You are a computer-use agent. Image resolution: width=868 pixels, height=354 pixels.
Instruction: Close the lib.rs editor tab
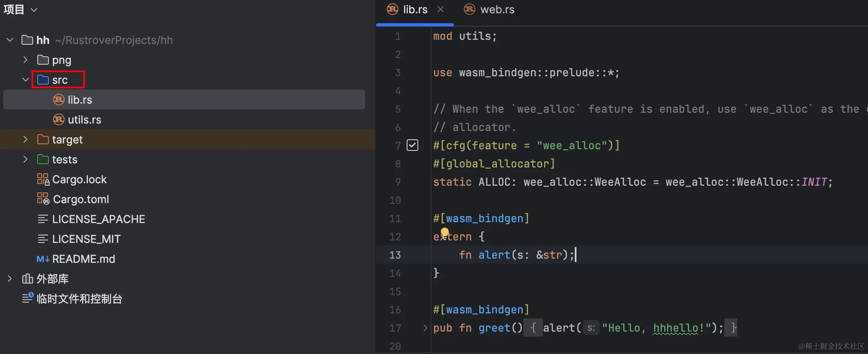tap(441, 9)
